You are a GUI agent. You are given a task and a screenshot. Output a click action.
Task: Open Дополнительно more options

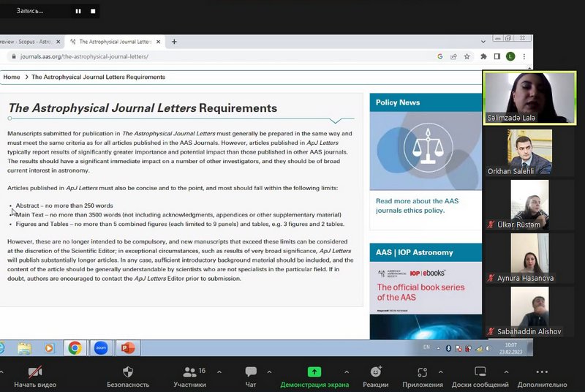coord(542,377)
